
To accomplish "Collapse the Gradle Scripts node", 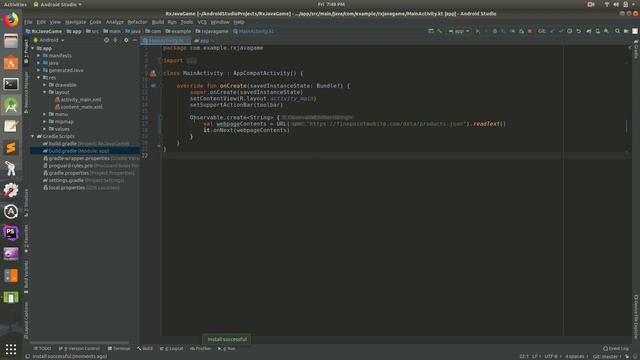I will pos(33,136).
